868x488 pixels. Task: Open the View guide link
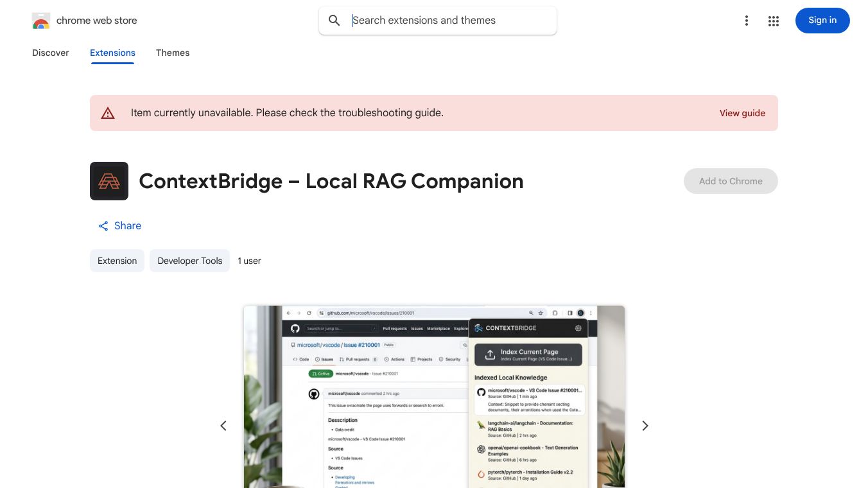(x=742, y=113)
